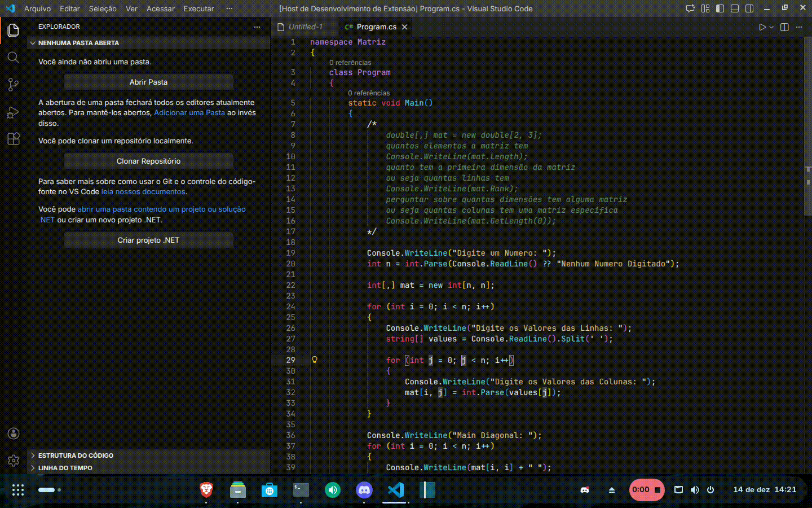812x508 pixels.
Task: Click the Abrir Pasta button
Action: 149,82
